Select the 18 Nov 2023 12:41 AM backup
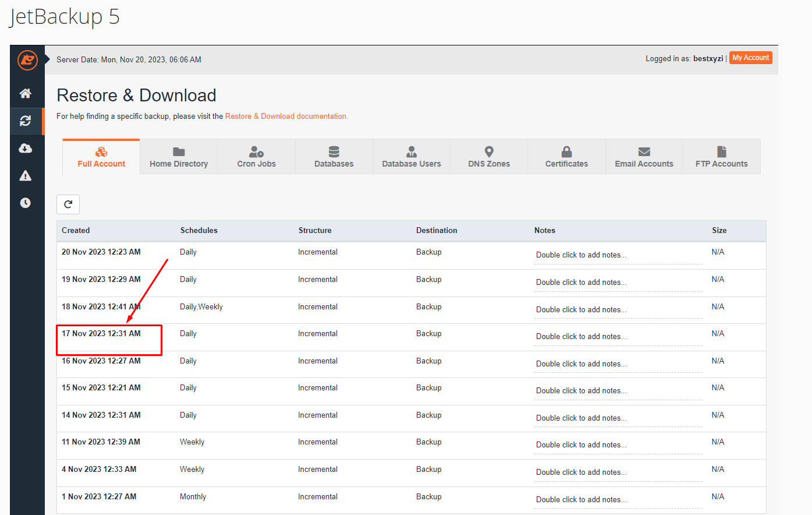The height and width of the screenshot is (515, 812). coord(101,306)
